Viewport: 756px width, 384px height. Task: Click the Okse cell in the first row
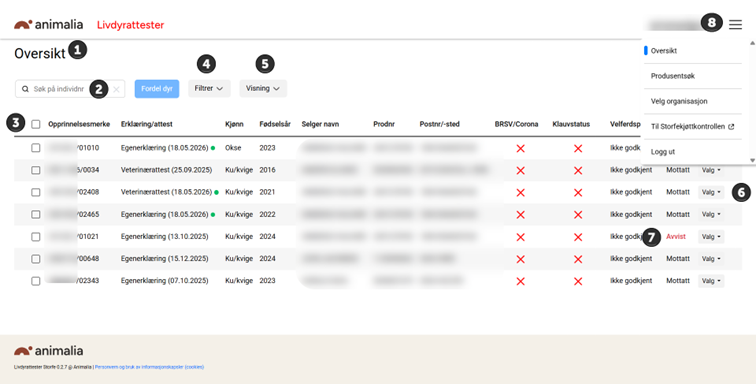(x=233, y=148)
